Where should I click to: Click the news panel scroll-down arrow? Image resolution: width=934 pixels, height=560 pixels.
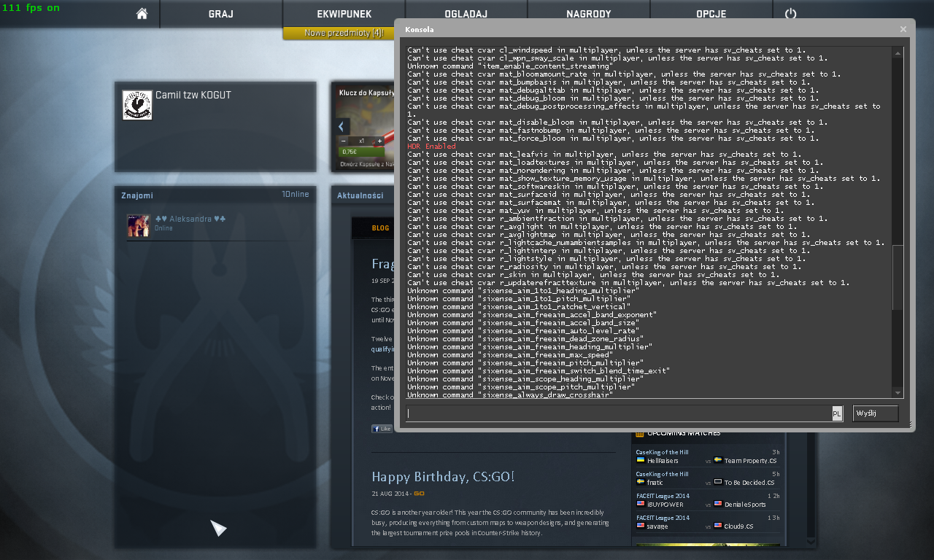pos(811,541)
